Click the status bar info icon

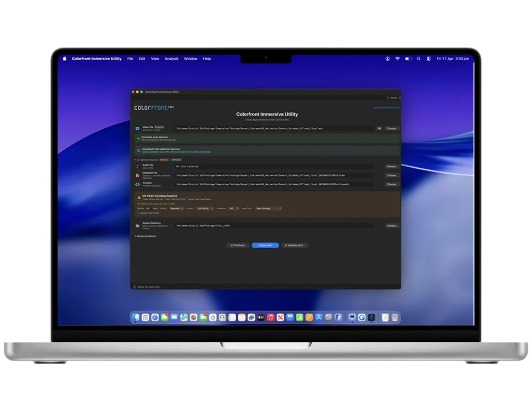pyautogui.click(x=135, y=286)
